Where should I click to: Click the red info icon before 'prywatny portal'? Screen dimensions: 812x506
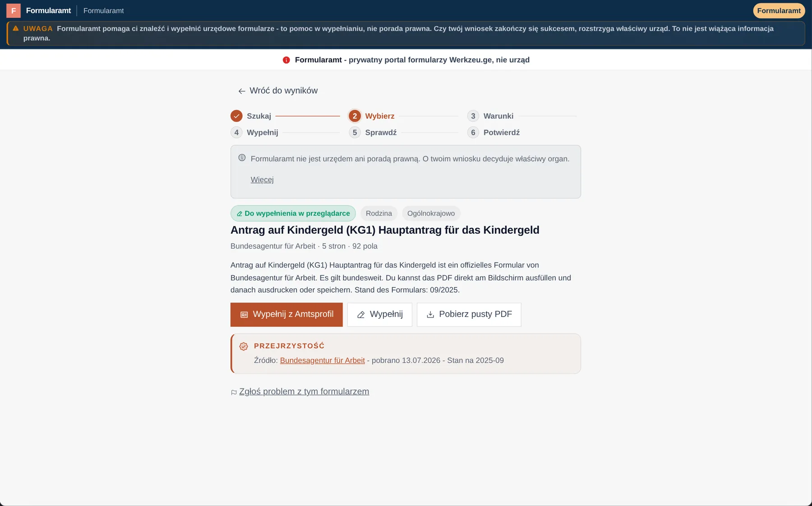point(286,60)
